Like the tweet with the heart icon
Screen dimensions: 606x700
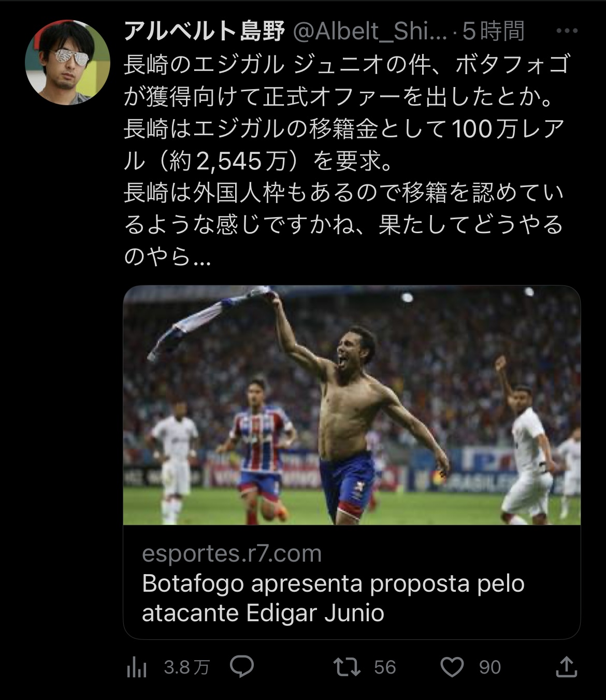tap(452, 667)
